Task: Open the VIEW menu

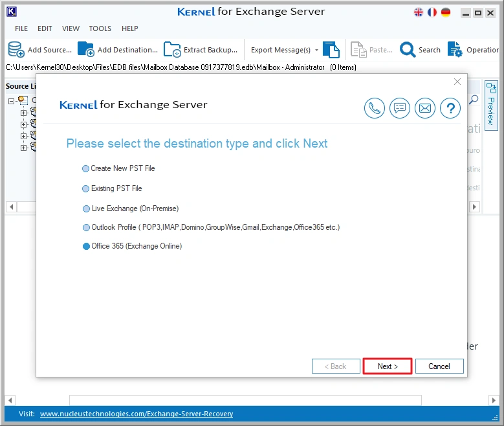Action: point(71,28)
